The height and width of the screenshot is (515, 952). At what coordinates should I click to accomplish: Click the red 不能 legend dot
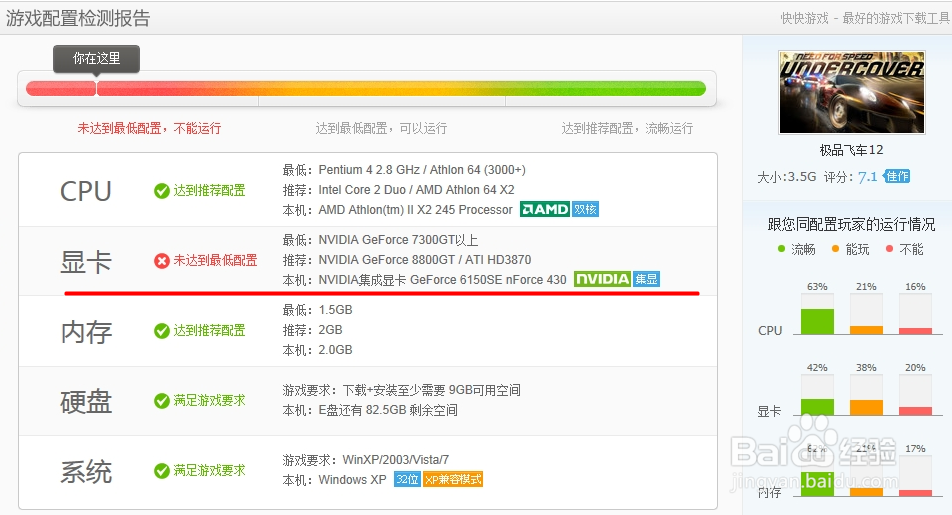pos(889,248)
